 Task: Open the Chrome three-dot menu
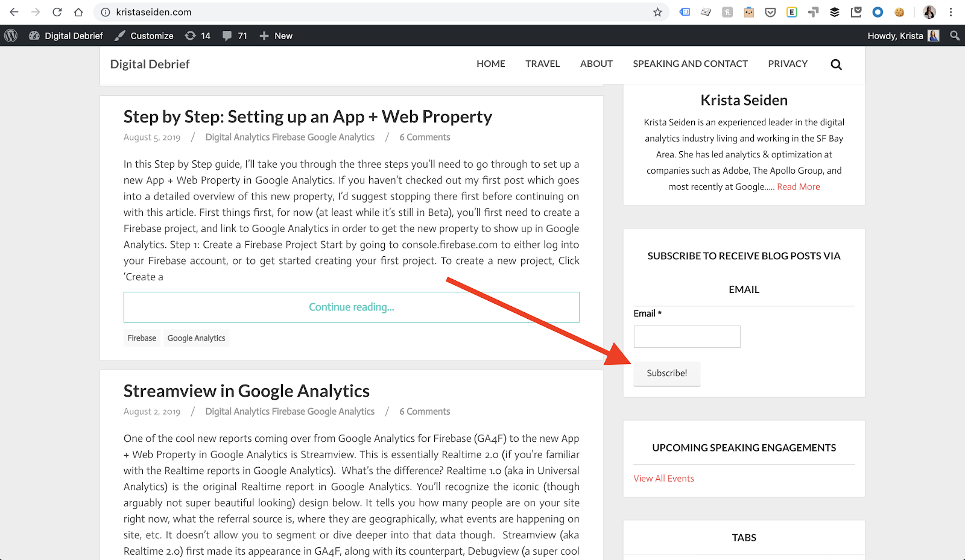point(951,12)
